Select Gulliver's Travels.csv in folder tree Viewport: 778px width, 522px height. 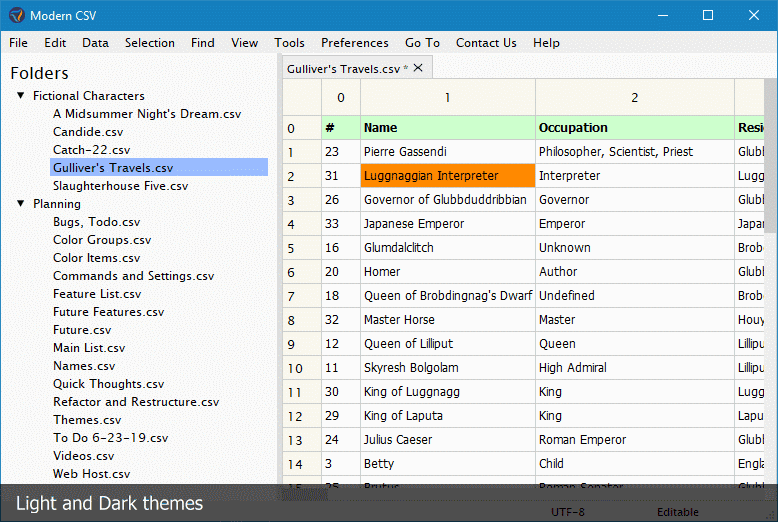159,167
